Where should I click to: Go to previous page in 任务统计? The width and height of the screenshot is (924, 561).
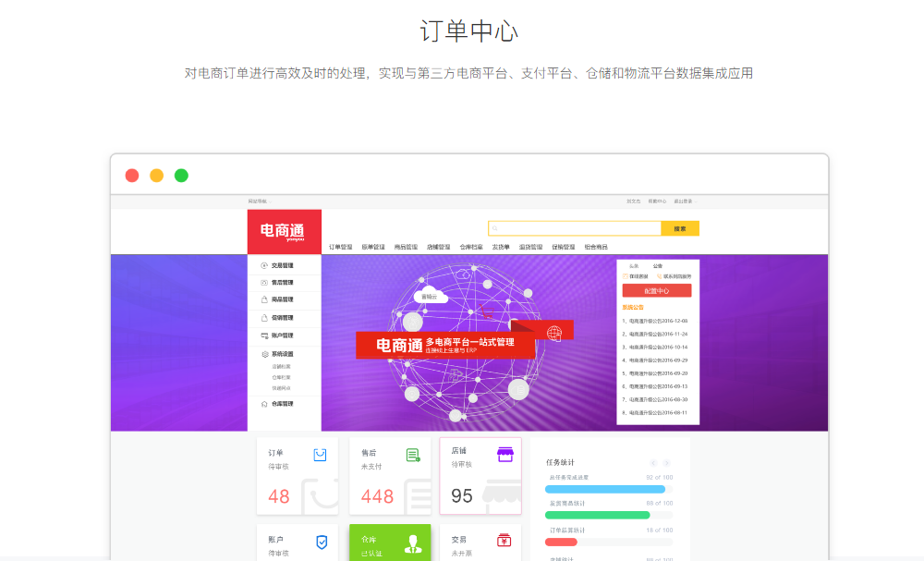(653, 462)
